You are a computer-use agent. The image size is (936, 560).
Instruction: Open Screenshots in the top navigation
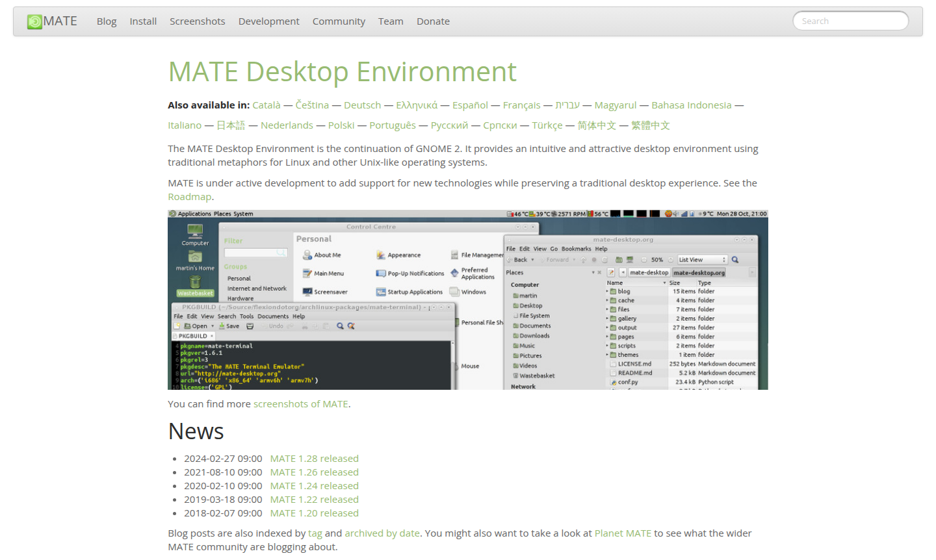click(x=197, y=21)
